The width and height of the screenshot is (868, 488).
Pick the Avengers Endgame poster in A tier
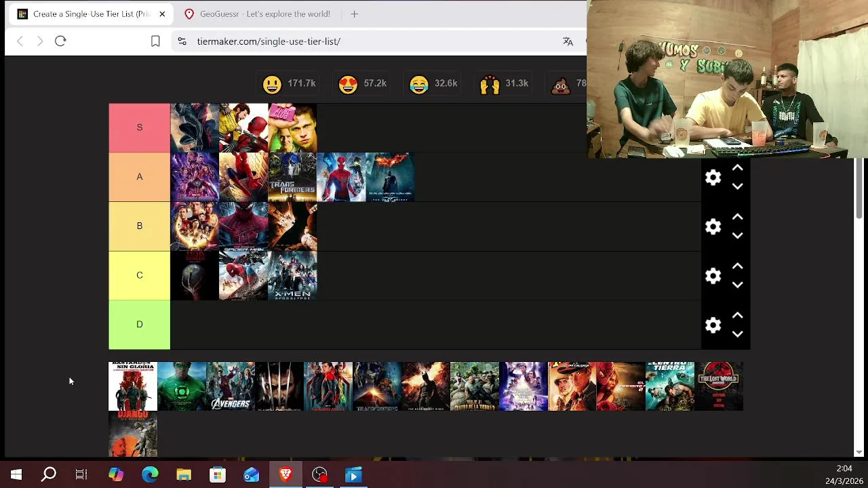point(195,177)
